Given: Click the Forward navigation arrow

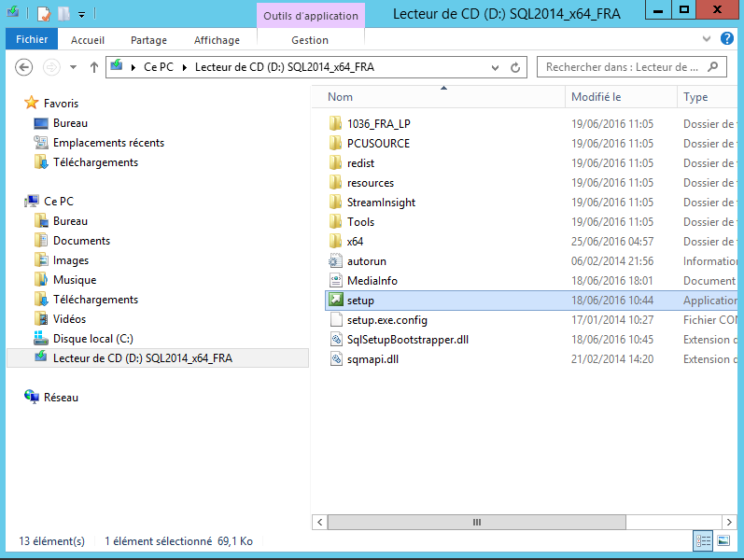Looking at the screenshot, I should [x=51, y=67].
